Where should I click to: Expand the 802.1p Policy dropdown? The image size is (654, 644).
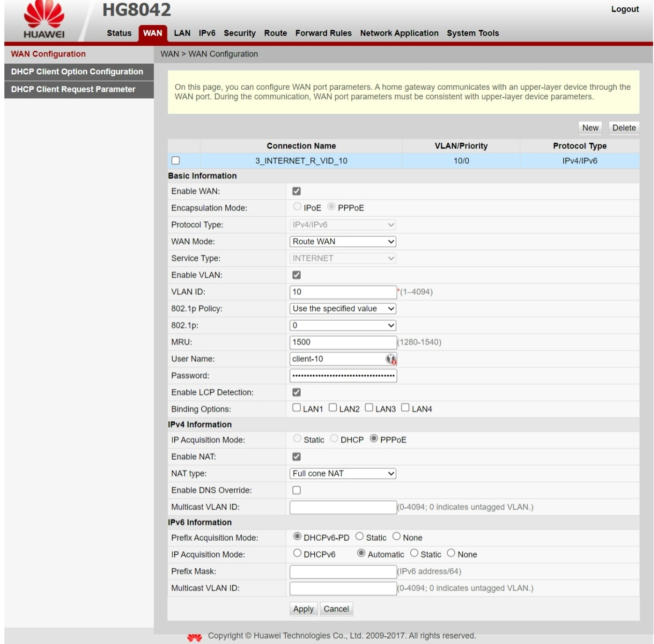(343, 309)
